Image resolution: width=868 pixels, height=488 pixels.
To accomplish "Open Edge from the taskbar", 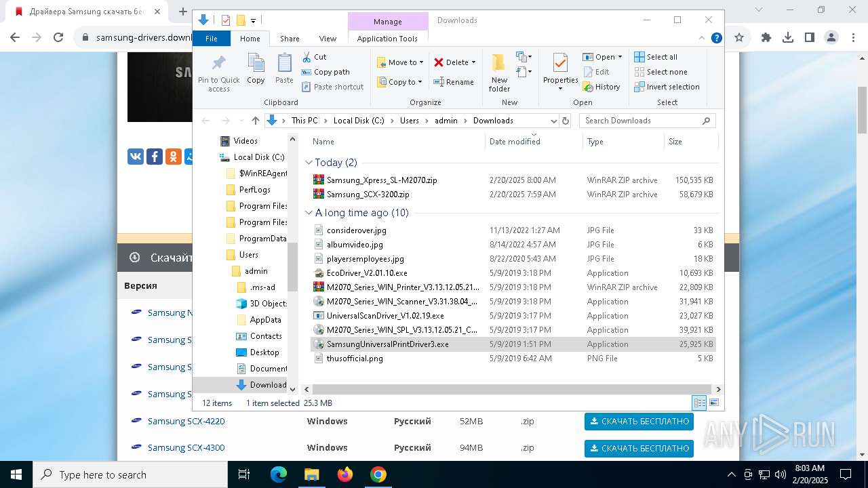I will pos(279,474).
